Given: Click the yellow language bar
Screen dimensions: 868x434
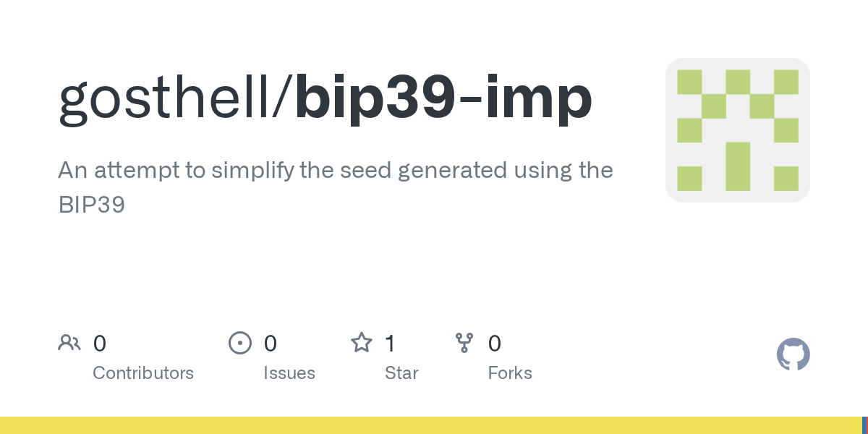Looking at the screenshot, I should point(427,425).
